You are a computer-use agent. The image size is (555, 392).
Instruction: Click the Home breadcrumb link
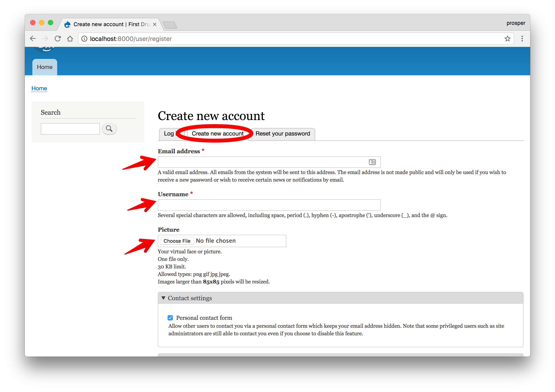tap(39, 88)
